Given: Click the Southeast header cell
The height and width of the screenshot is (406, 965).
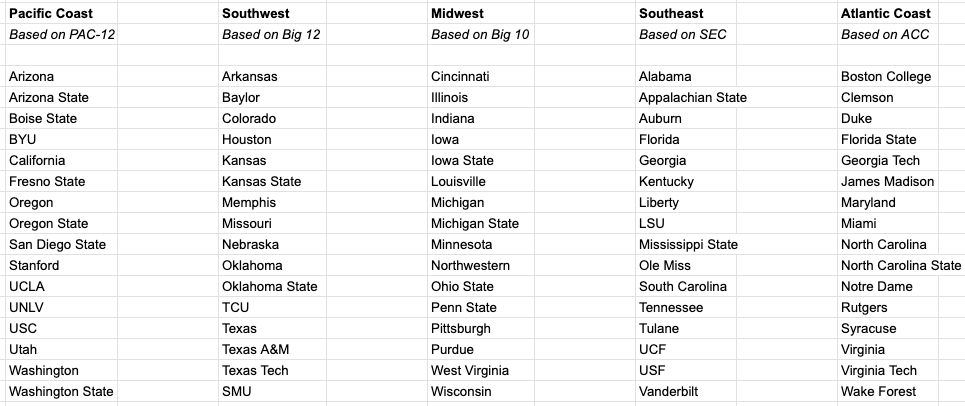Looking at the screenshot, I should pyautogui.click(x=671, y=14).
